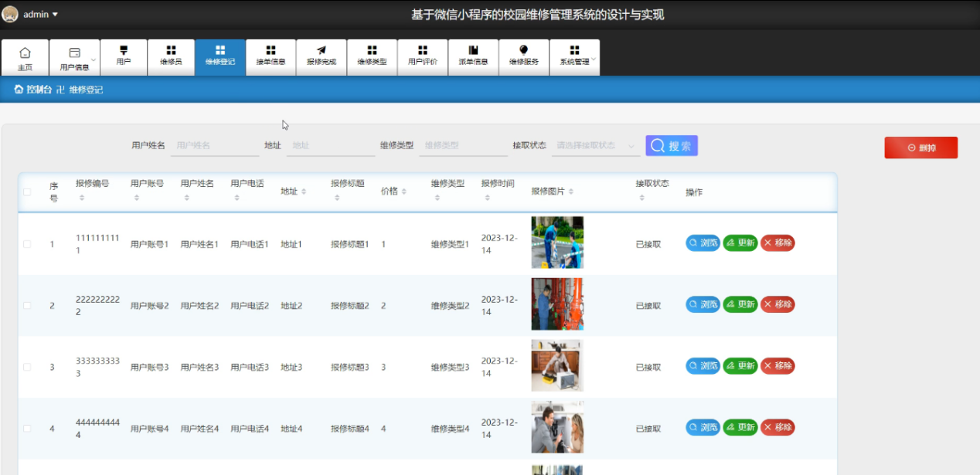Open the 维修员 grid icon tab

(171, 58)
